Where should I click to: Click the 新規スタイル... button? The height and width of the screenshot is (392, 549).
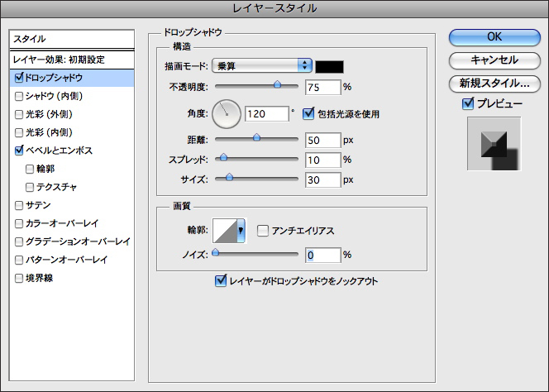[494, 84]
